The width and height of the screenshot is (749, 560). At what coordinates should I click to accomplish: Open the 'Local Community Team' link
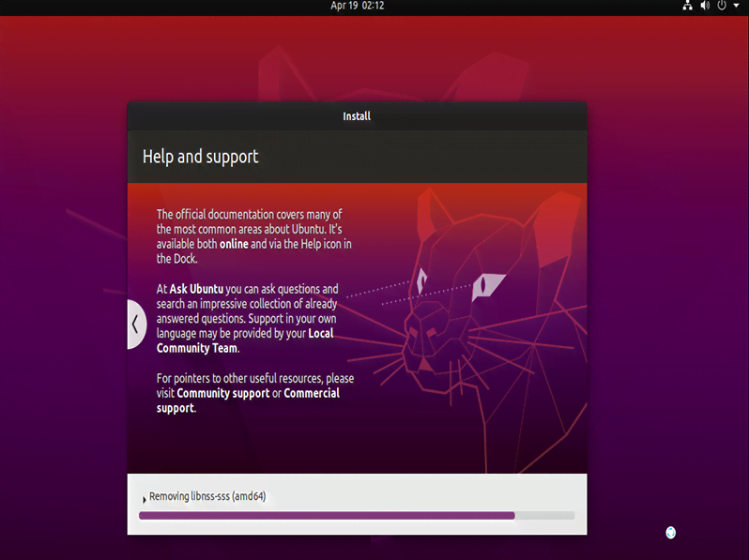pos(245,341)
